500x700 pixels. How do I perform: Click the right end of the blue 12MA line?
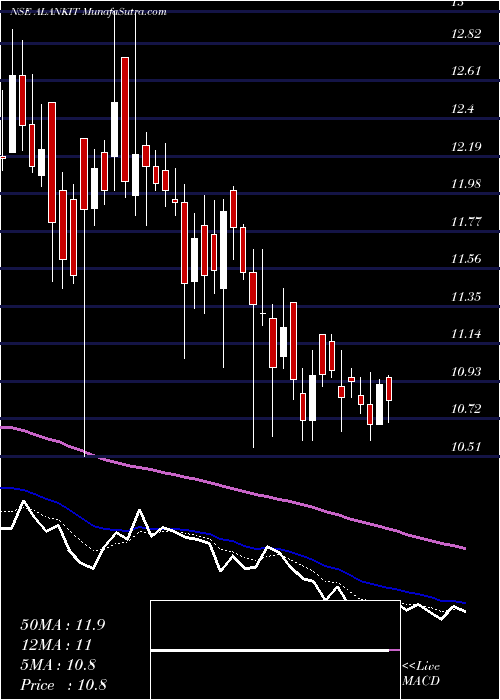click(x=464, y=603)
